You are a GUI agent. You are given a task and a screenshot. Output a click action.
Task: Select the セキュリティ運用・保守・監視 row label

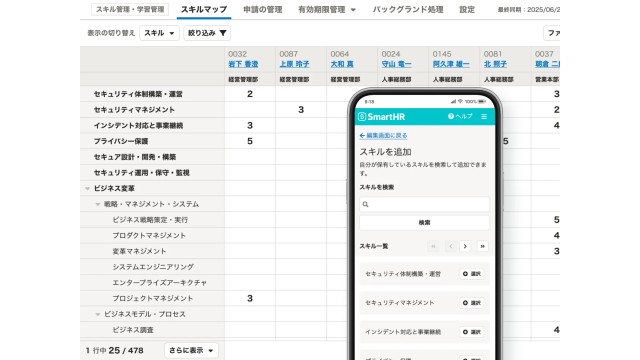coord(142,173)
